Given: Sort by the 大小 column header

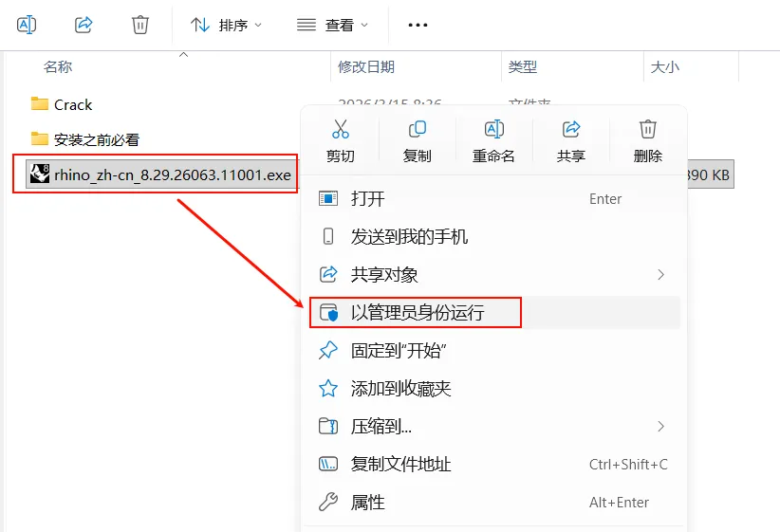Looking at the screenshot, I should point(664,66).
